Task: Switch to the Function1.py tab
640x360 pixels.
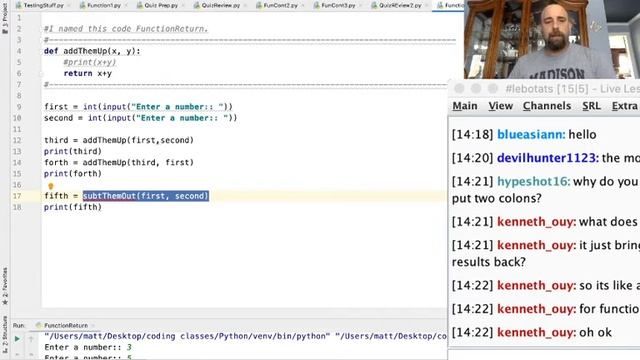Action: (x=103, y=5)
